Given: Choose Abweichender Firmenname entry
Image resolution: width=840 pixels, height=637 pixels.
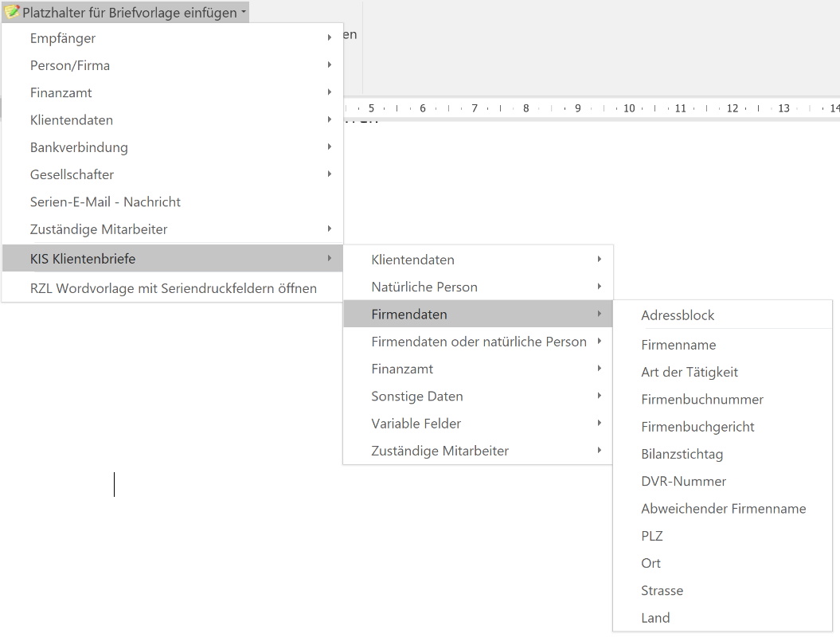Looking at the screenshot, I should pos(723,509).
